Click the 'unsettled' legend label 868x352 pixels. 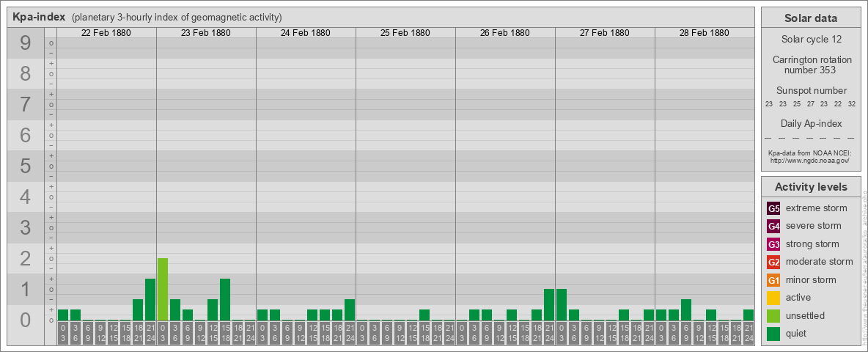pos(805,316)
